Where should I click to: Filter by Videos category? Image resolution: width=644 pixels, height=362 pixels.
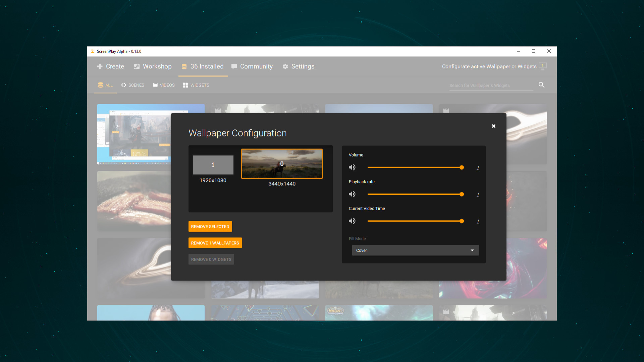click(164, 85)
